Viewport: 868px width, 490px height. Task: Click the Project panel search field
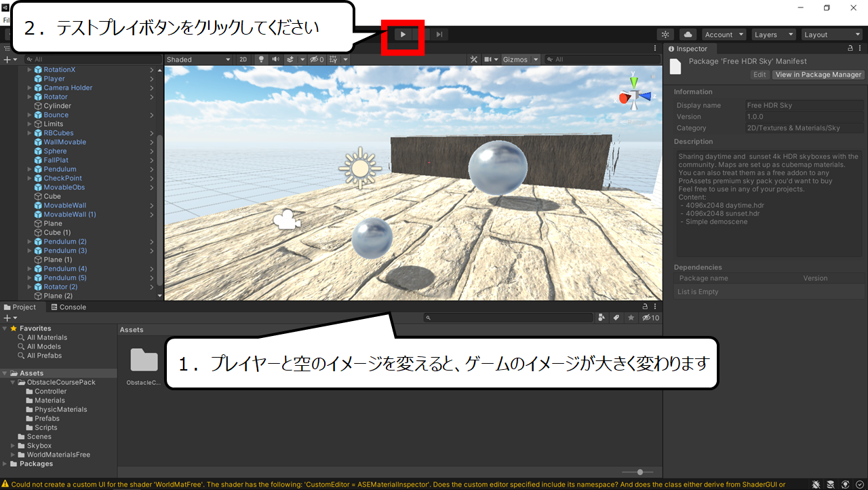coord(508,318)
